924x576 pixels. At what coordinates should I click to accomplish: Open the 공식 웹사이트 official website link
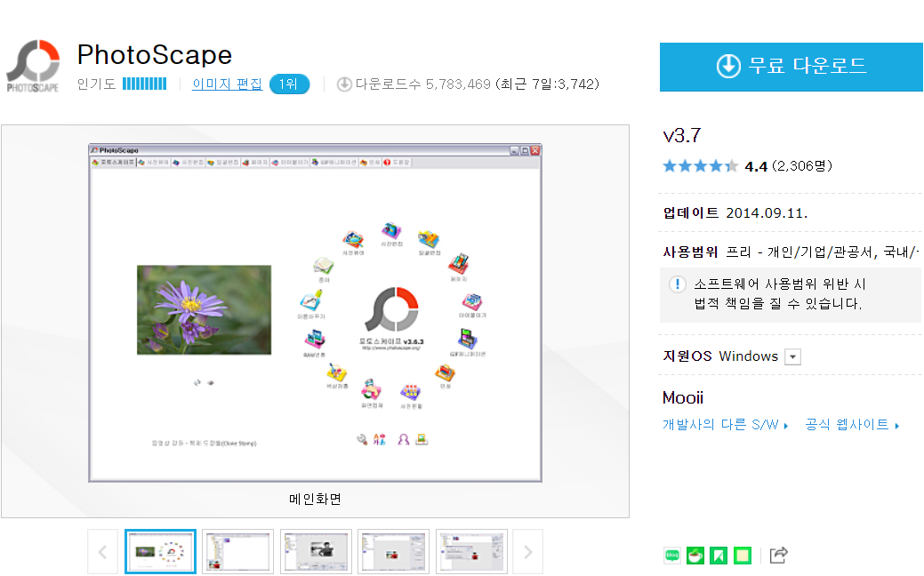(x=852, y=425)
